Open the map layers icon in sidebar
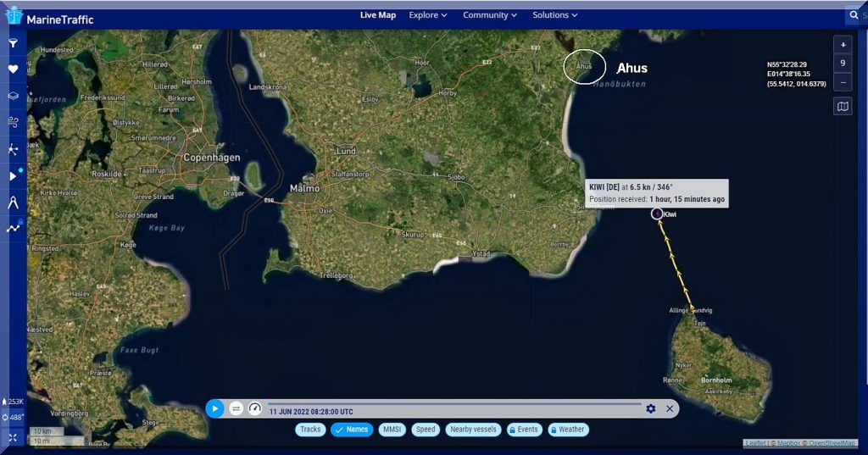The width and height of the screenshot is (868, 455). (x=13, y=96)
